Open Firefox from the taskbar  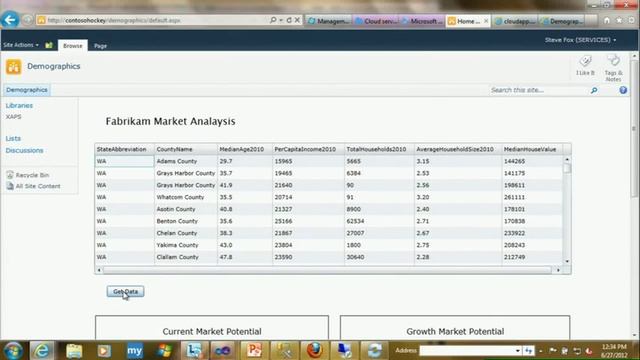314,351
